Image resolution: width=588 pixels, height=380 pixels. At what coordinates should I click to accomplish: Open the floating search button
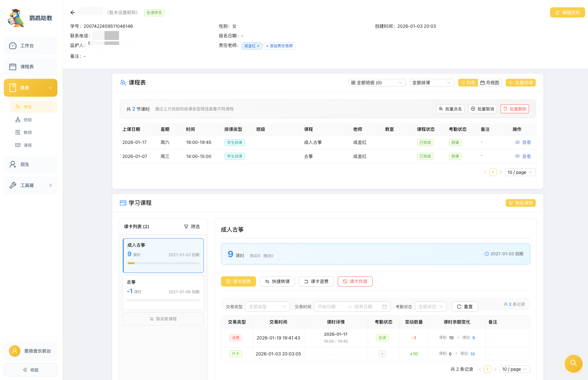pyautogui.click(x=573, y=363)
